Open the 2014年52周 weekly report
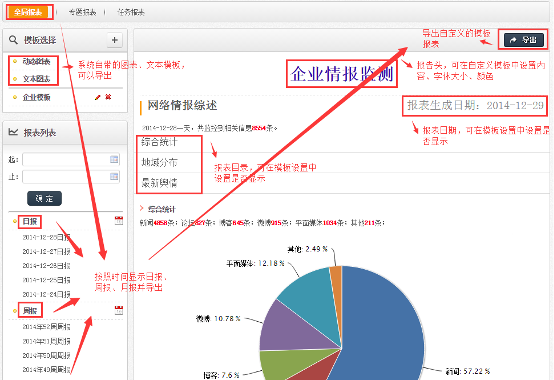Image resolution: width=554 pixels, height=380 pixels. click(46, 327)
